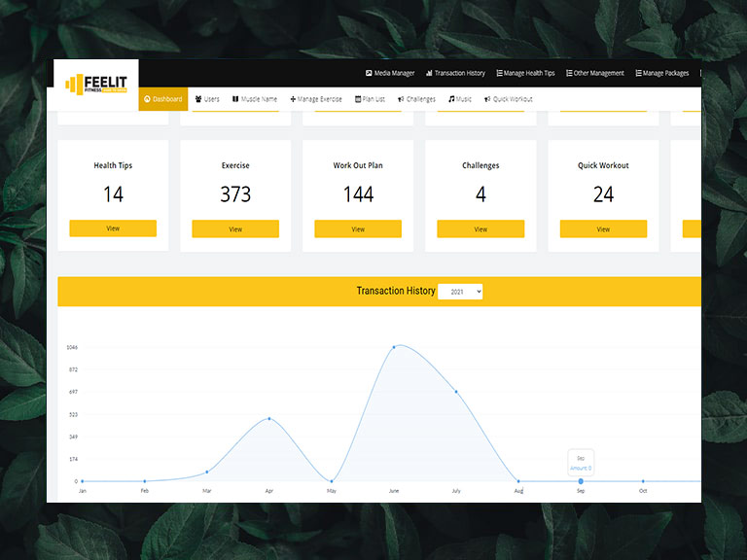Image resolution: width=747 pixels, height=560 pixels.
Task: Open Media Manager from top bar
Action: pos(389,73)
